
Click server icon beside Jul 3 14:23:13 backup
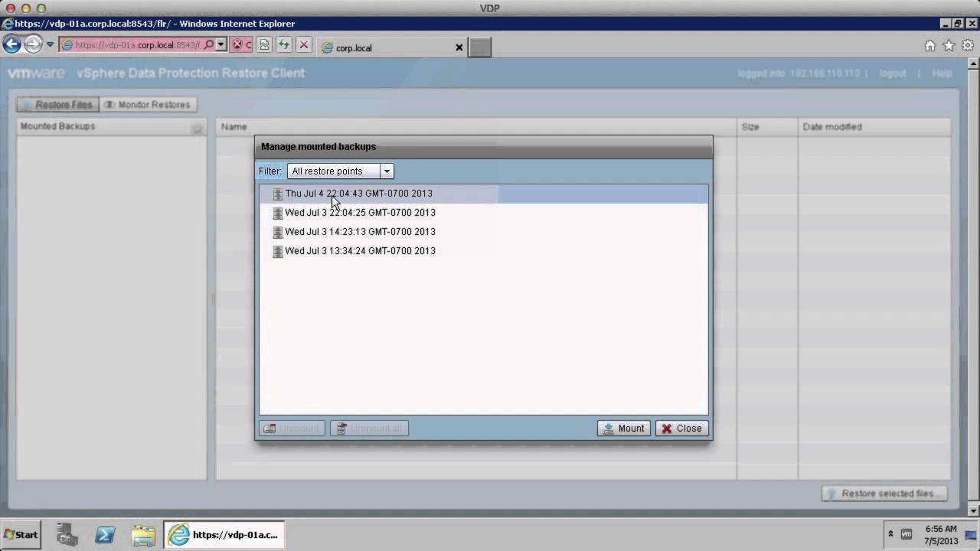coord(278,233)
